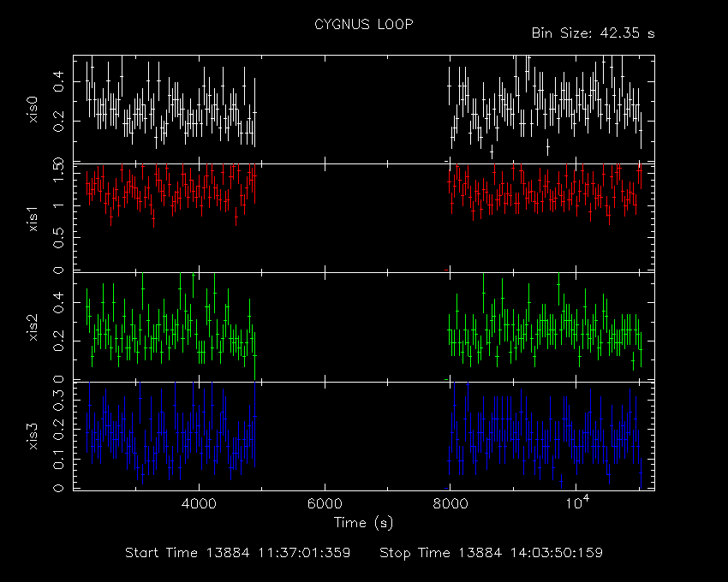
Task: Click the 1.50 tick label on xis1 axis
Action: (x=58, y=169)
